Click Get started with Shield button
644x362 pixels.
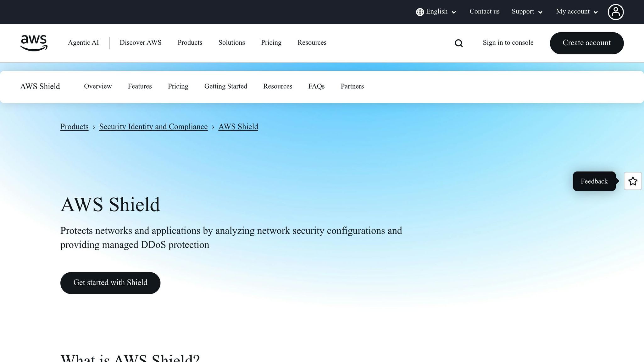110,283
